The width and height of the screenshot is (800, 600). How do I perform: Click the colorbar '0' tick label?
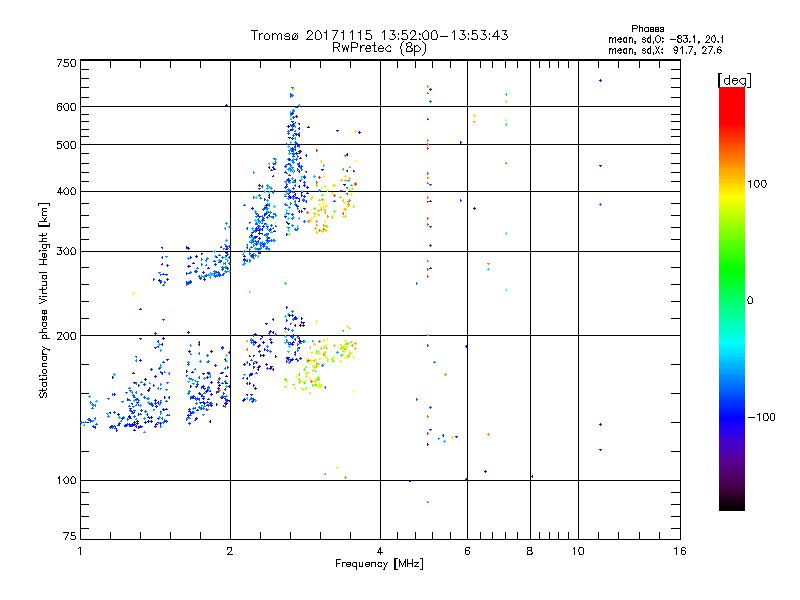(x=750, y=301)
